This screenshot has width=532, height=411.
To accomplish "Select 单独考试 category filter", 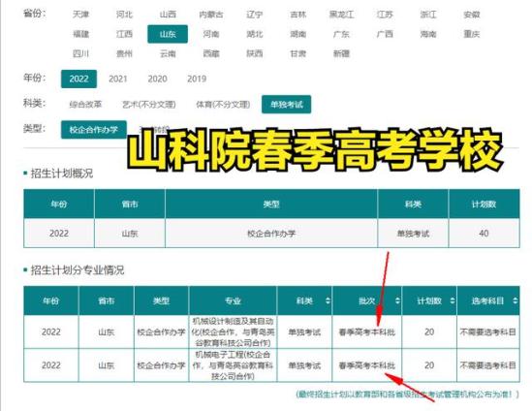I will tap(287, 104).
